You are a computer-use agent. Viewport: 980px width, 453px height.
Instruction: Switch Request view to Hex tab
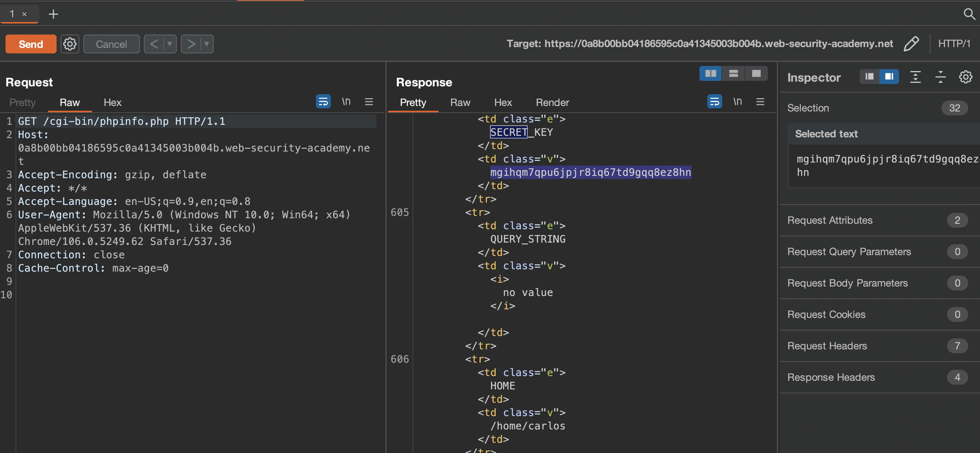click(x=112, y=102)
